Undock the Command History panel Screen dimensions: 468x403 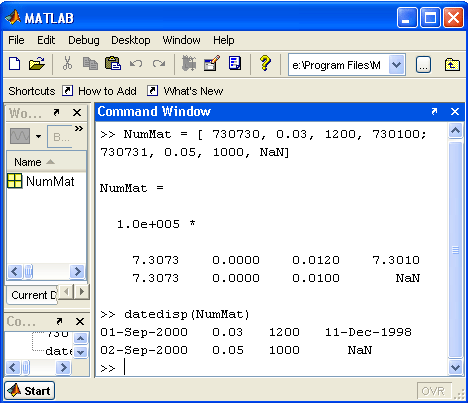coord(59,321)
